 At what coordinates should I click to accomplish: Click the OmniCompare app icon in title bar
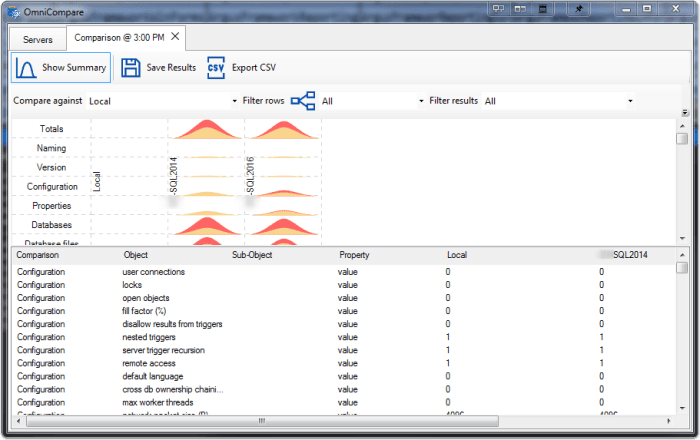pos(13,12)
